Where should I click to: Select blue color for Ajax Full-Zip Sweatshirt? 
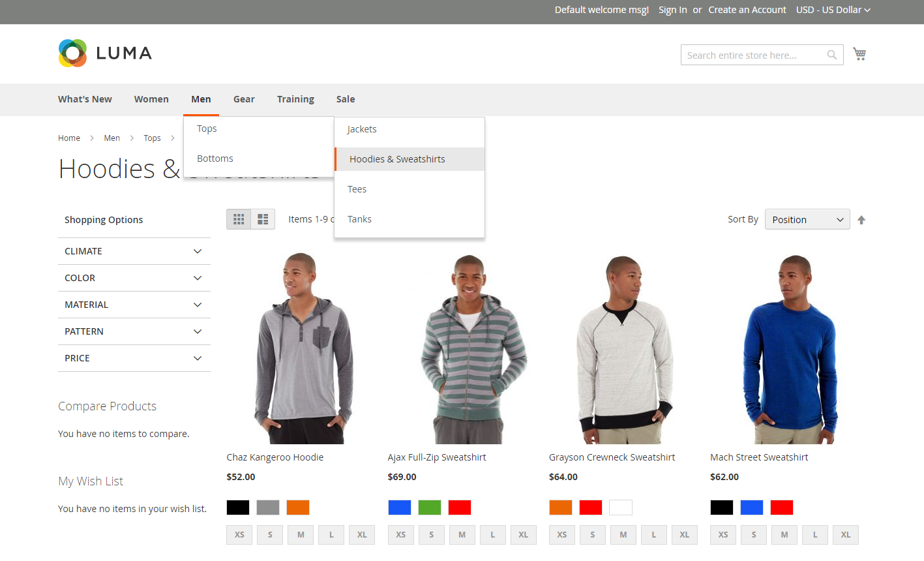click(400, 508)
